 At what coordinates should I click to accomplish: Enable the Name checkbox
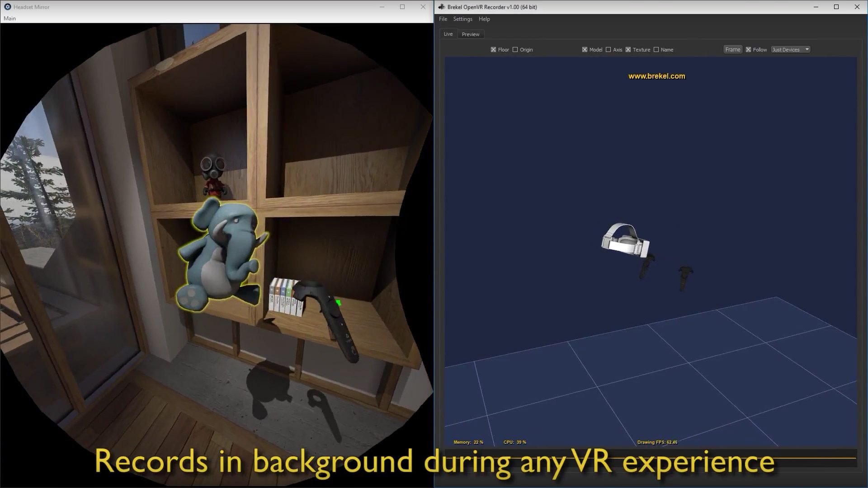point(656,50)
